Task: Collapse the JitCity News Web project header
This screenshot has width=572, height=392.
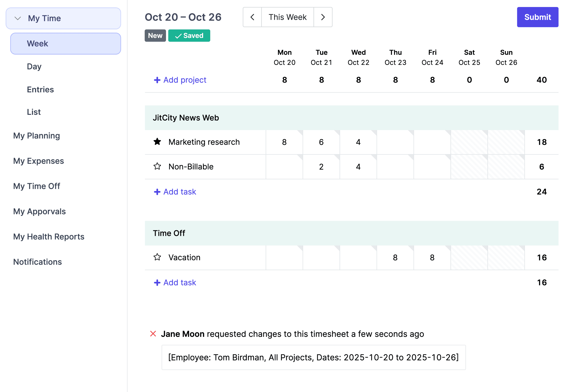Action: (x=186, y=118)
